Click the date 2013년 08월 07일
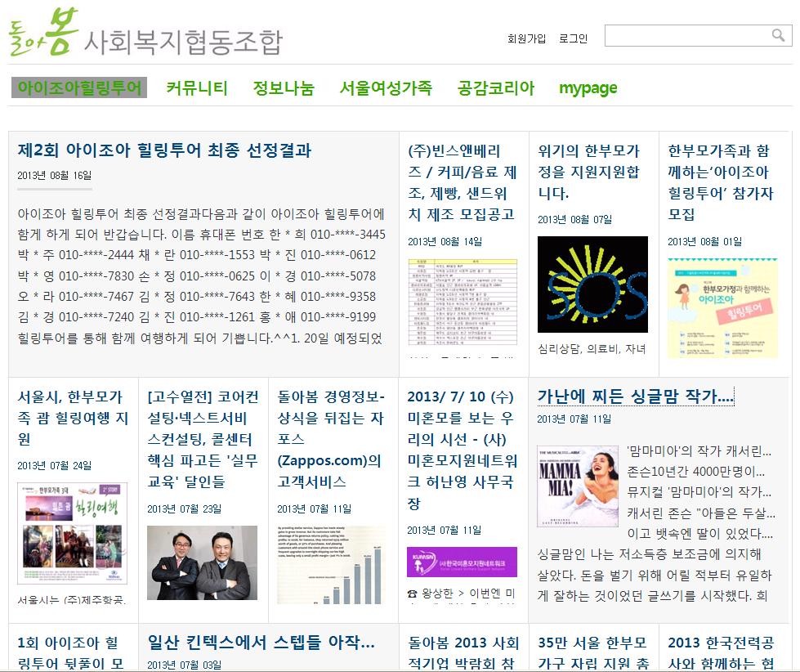800x672 pixels. tap(575, 220)
